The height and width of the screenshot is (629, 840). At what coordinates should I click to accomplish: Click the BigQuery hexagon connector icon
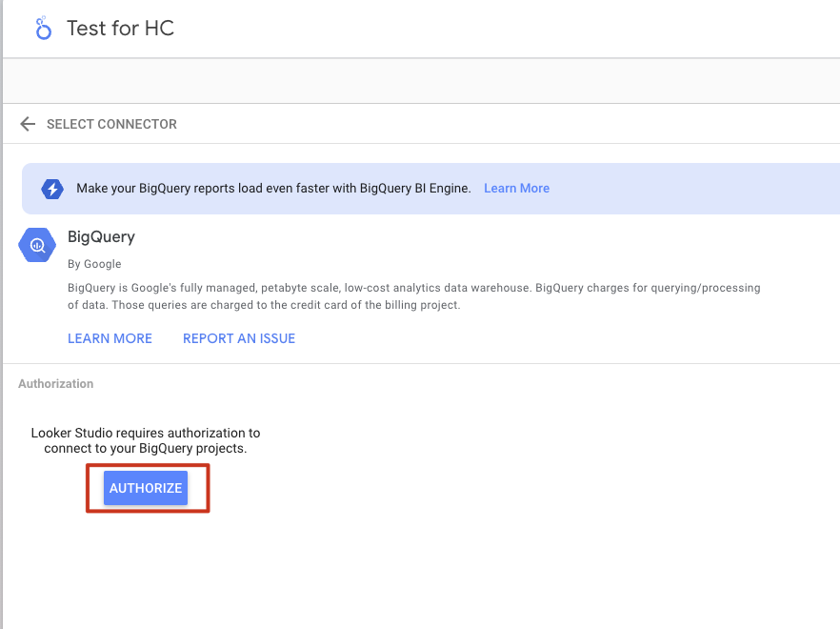[x=37, y=245]
